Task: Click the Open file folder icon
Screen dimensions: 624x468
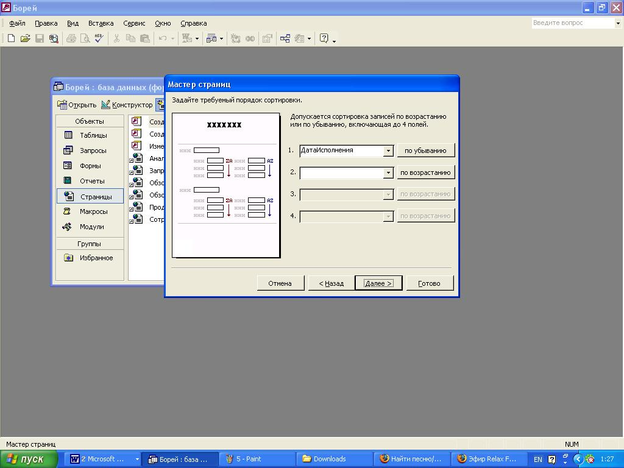Action: [24, 38]
